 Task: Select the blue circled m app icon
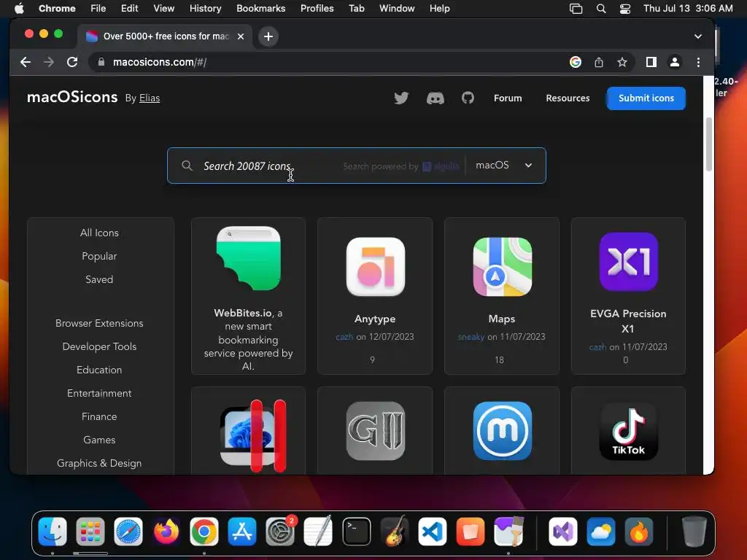[502, 431]
